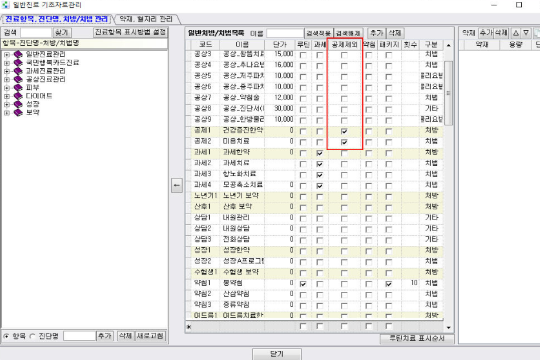Click prescription list scrollbar up arrow
This screenshot has width=540, height=360.
pyautogui.click(x=448, y=45)
